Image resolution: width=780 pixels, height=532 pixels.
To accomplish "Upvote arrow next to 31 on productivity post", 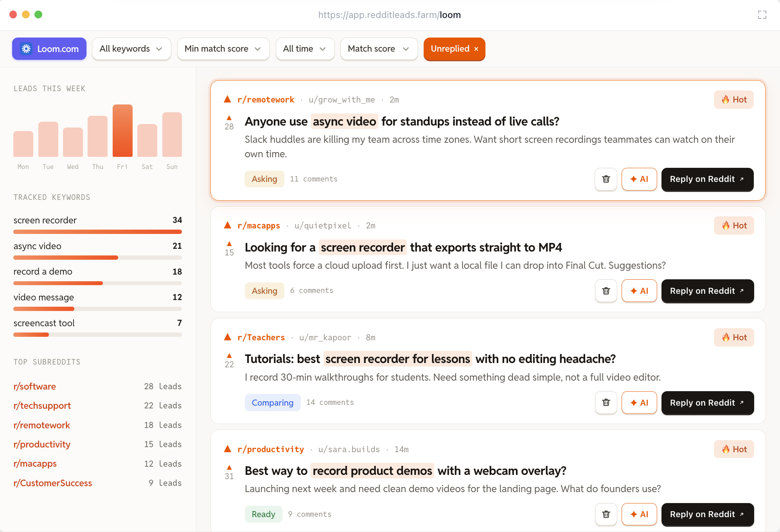I will (229, 467).
